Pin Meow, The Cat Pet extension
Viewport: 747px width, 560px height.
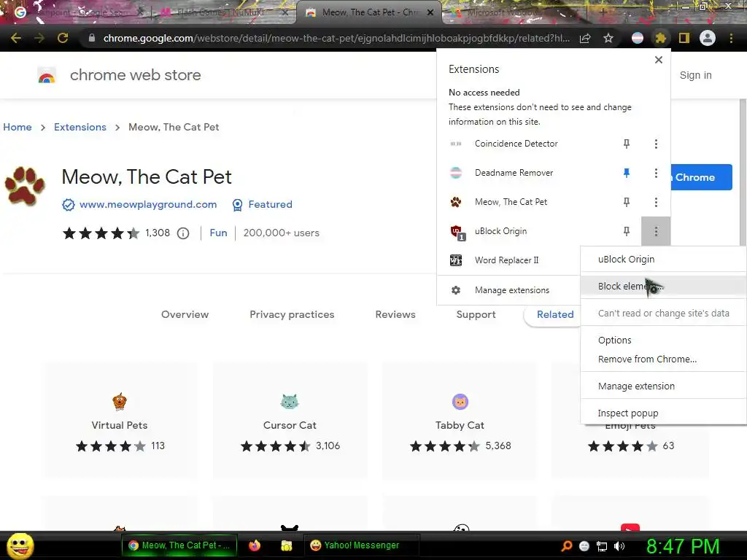tap(627, 202)
